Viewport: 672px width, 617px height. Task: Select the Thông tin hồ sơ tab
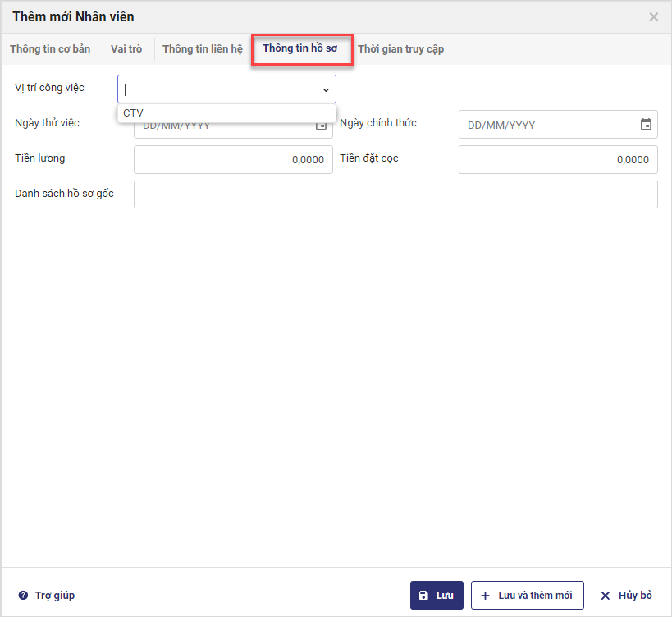(x=299, y=49)
